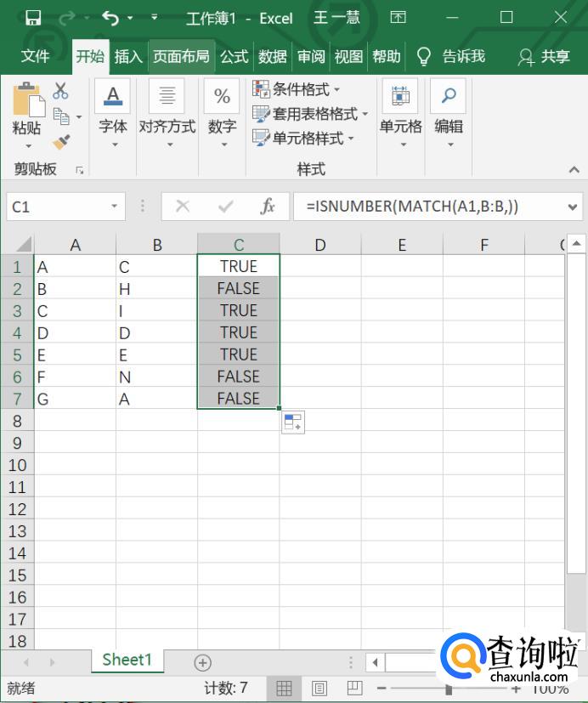
Task: Open 单元格样式 cell styles menu
Action: (x=303, y=138)
